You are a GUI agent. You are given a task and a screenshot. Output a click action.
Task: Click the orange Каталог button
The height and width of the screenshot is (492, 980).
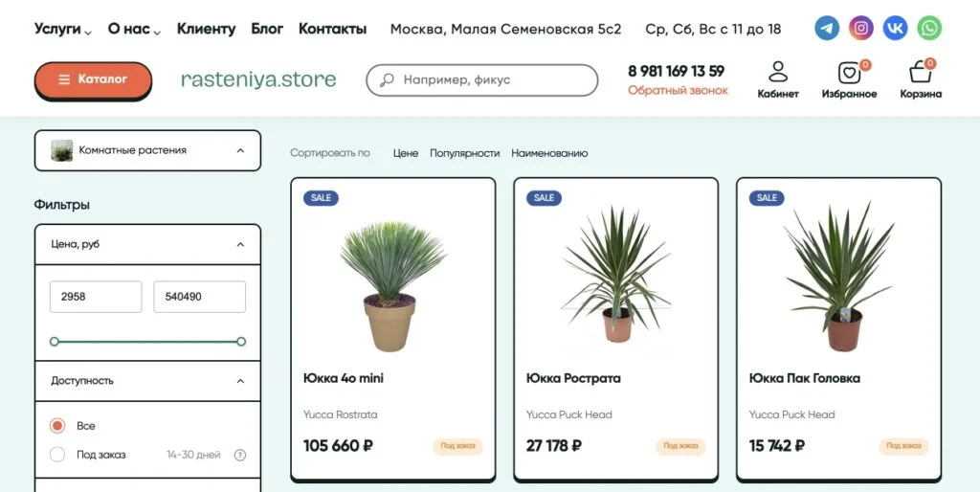[93, 79]
